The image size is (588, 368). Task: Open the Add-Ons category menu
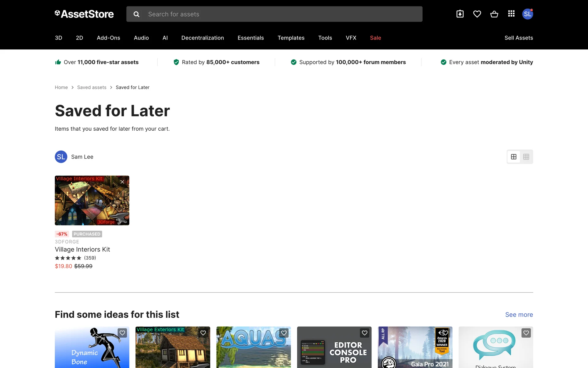[x=108, y=38]
